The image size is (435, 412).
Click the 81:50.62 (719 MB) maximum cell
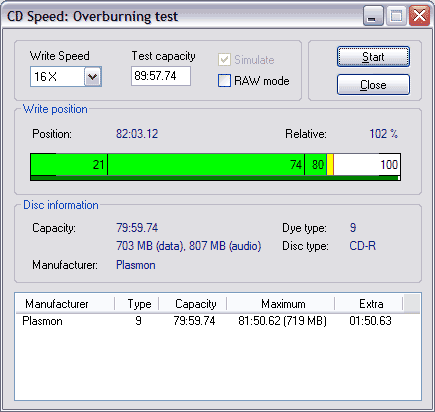pyautogui.click(x=282, y=321)
